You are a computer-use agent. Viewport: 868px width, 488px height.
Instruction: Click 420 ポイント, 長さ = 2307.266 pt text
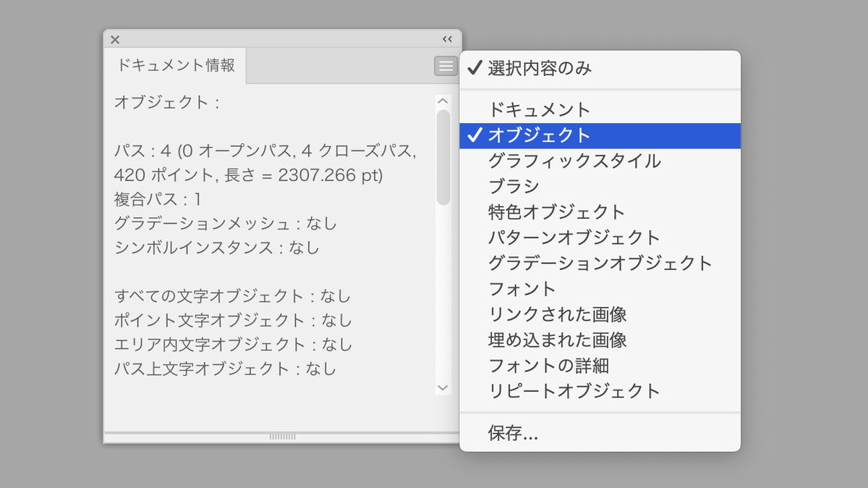pyautogui.click(x=248, y=175)
